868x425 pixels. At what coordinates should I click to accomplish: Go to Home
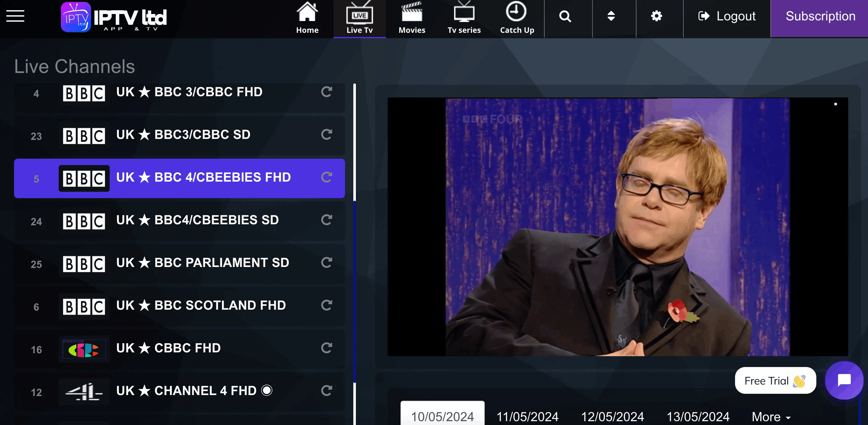coord(307,18)
